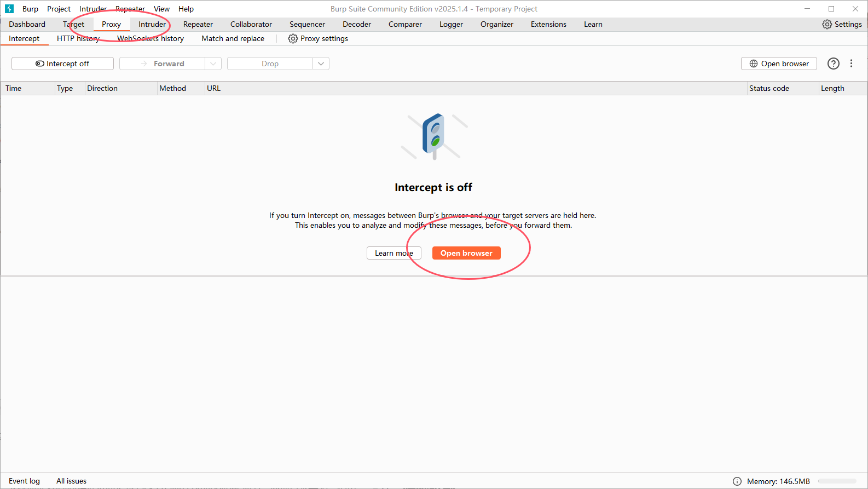868x489 pixels.
Task: Switch to the Repeater tab
Action: pos(198,24)
